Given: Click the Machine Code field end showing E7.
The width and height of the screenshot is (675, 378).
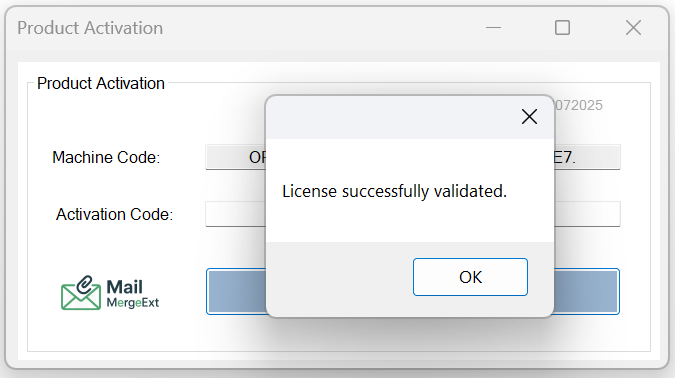Looking at the screenshot, I should tap(587, 157).
